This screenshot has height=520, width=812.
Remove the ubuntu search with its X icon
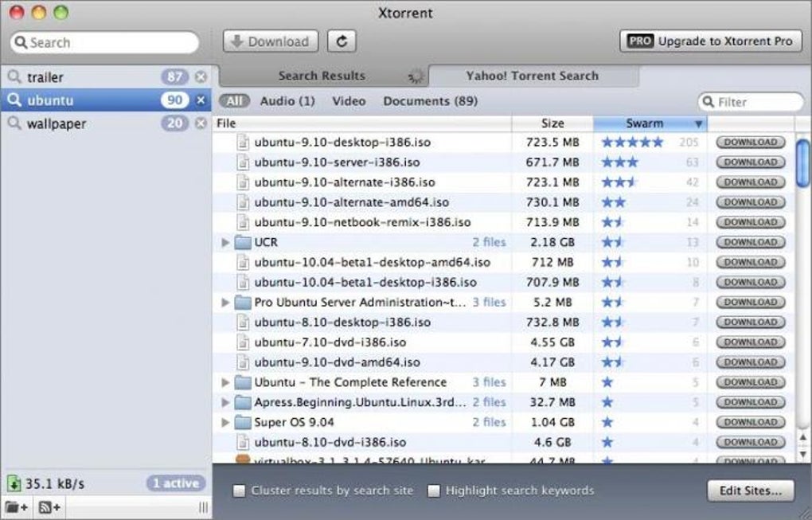pyautogui.click(x=201, y=100)
